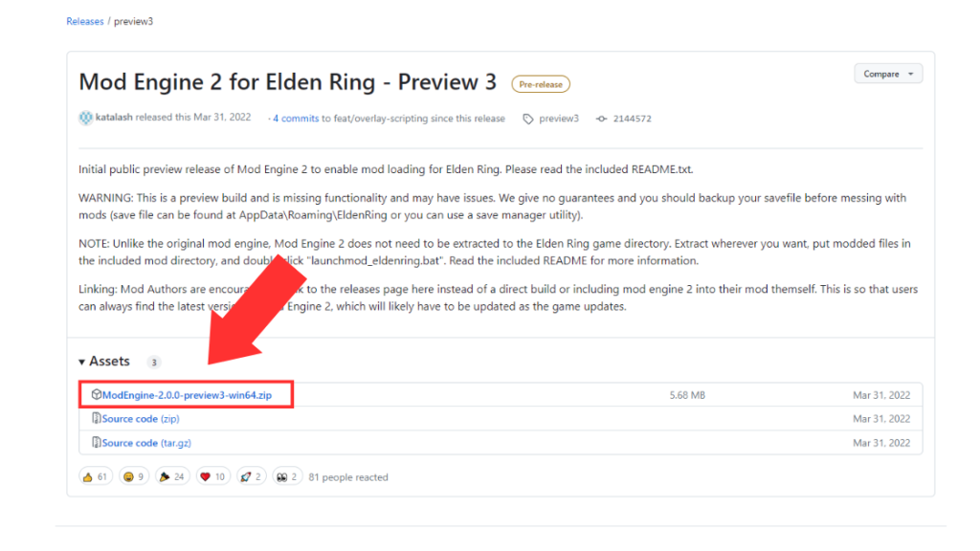Download Source code (zip)

[x=141, y=419]
